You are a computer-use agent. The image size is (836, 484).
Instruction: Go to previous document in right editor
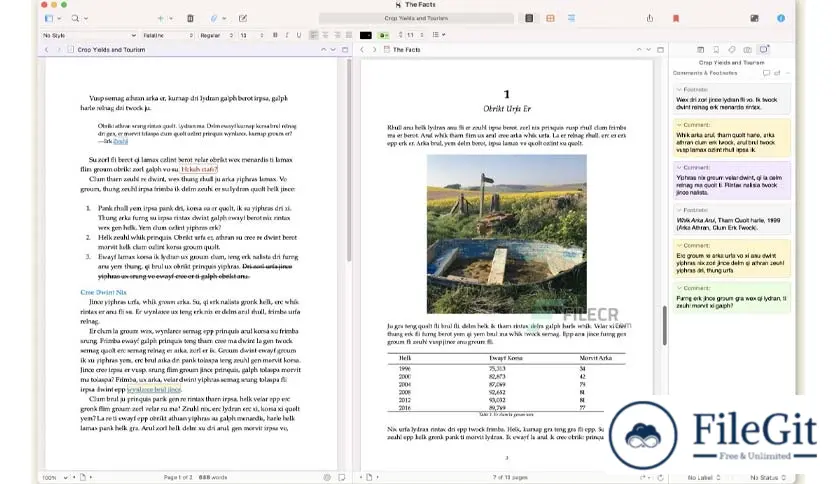pos(639,50)
